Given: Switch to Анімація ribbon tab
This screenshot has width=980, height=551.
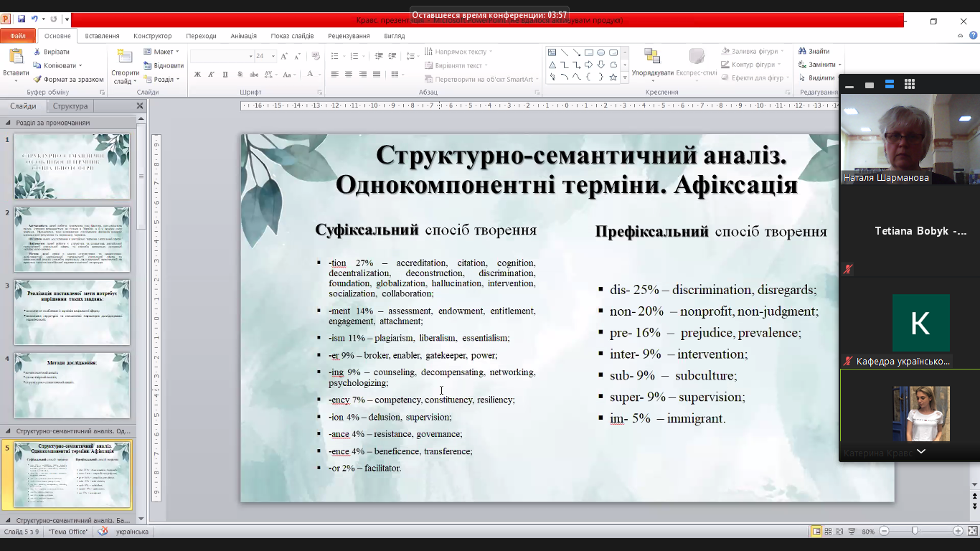Looking at the screenshot, I should click(x=243, y=36).
